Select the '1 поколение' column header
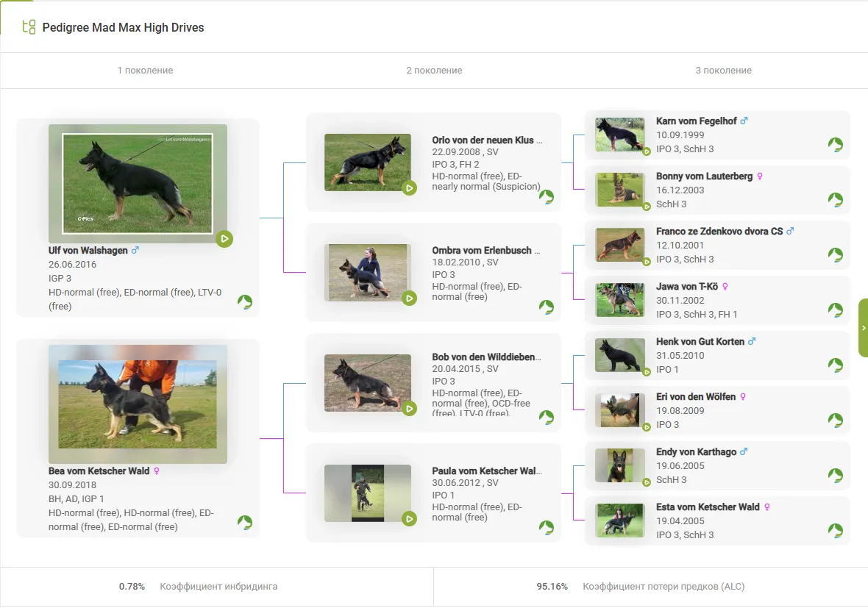 (x=145, y=71)
